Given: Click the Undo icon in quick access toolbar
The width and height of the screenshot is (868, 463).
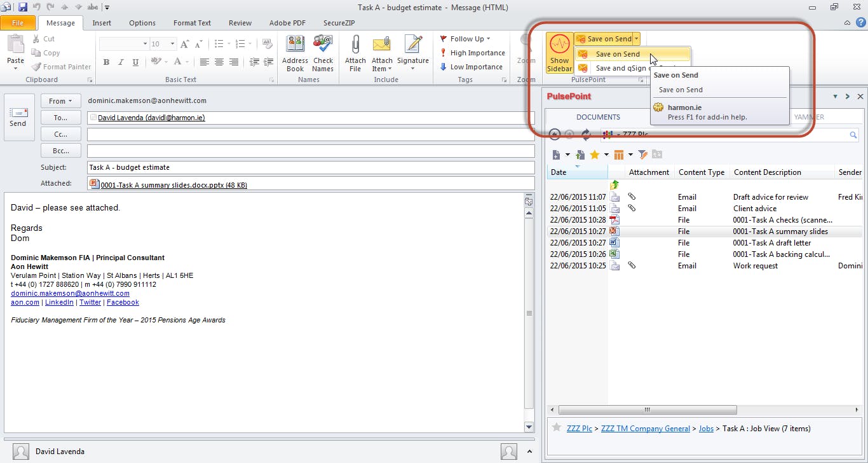Looking at the screenshot, I should click(37, 7).
